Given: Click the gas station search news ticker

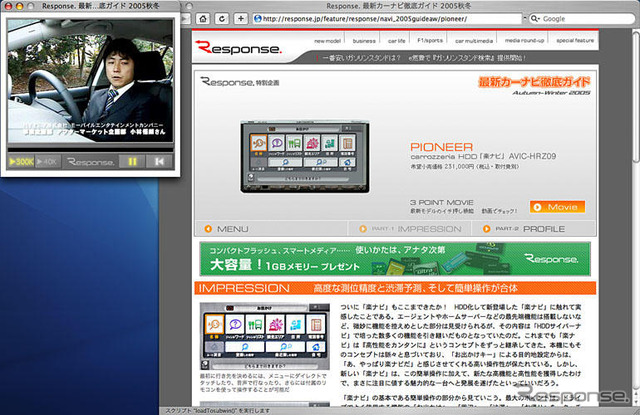Looking at the screenshot, I should coord(424,58).
